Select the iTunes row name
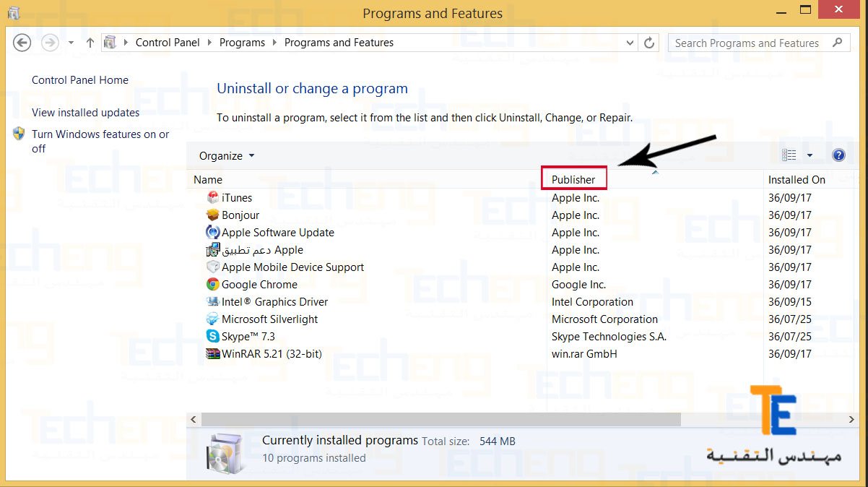This screenshot has width=868, height=487. click(x=237, y=197)
